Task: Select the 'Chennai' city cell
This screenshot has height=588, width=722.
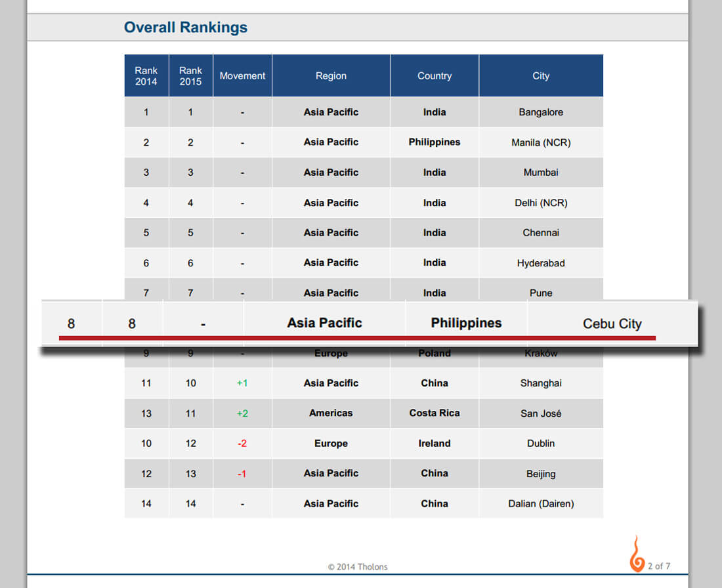Action: tap(541, 232)
